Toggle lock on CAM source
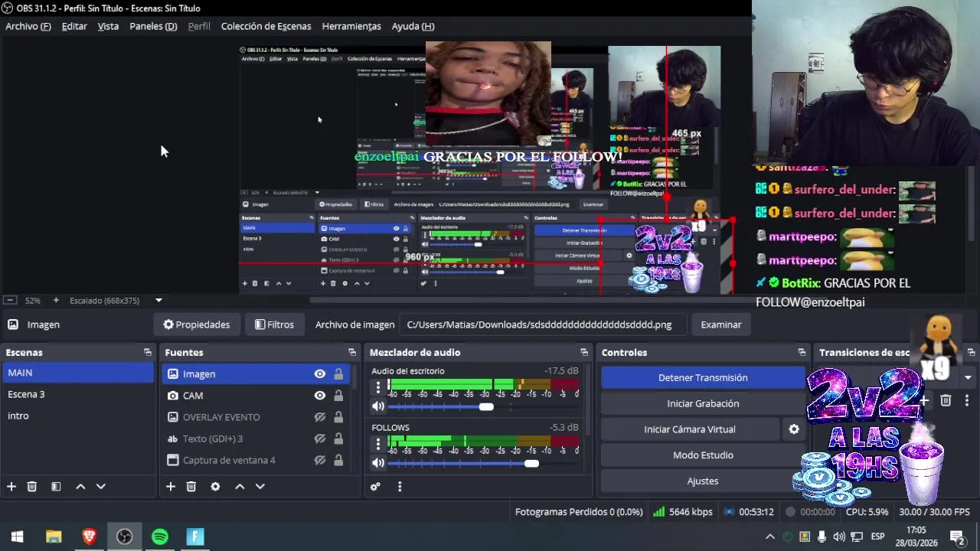 pyautogui.click(x=338, y=396)
